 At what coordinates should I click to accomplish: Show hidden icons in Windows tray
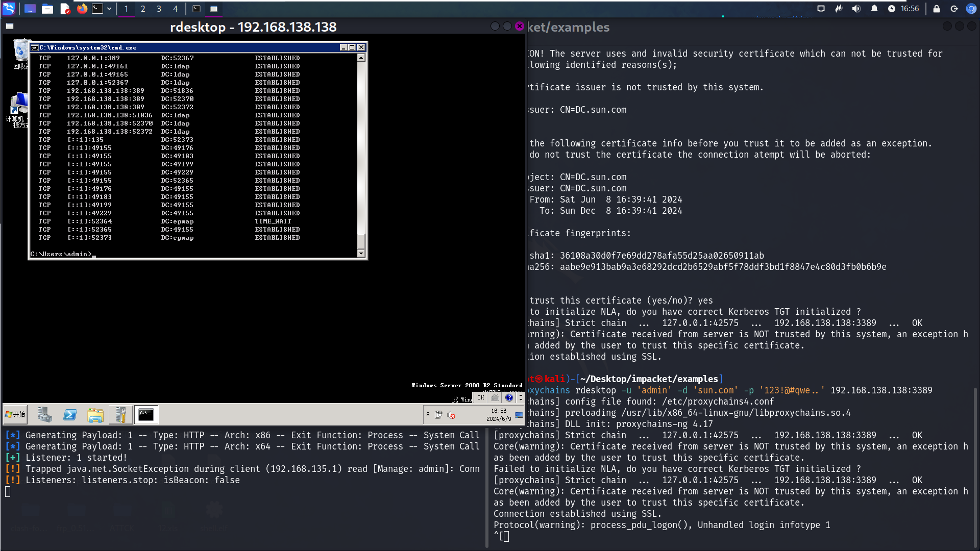click(x=428, y=414)
